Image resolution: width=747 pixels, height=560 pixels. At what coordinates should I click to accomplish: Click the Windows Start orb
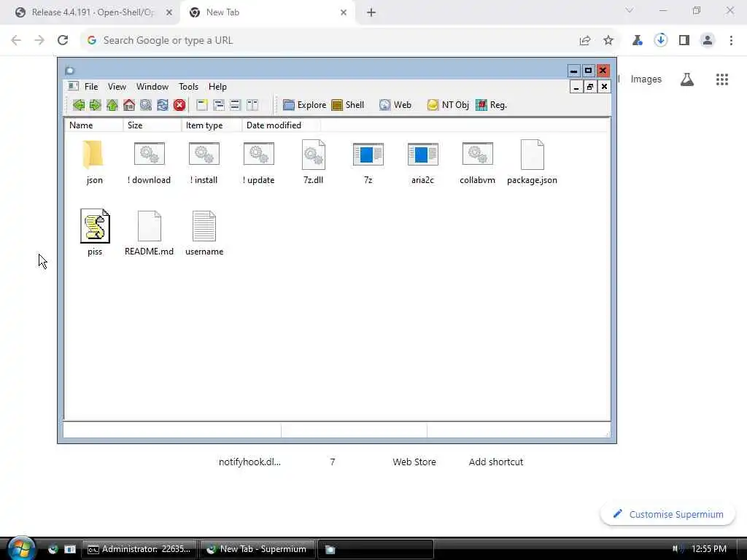21,548
